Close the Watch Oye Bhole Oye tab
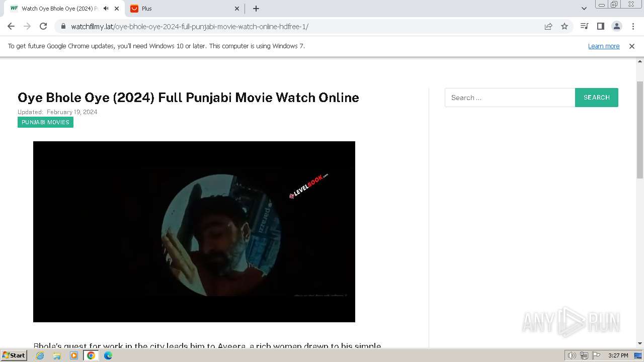 pyautogui.click(x=117, y=9)
